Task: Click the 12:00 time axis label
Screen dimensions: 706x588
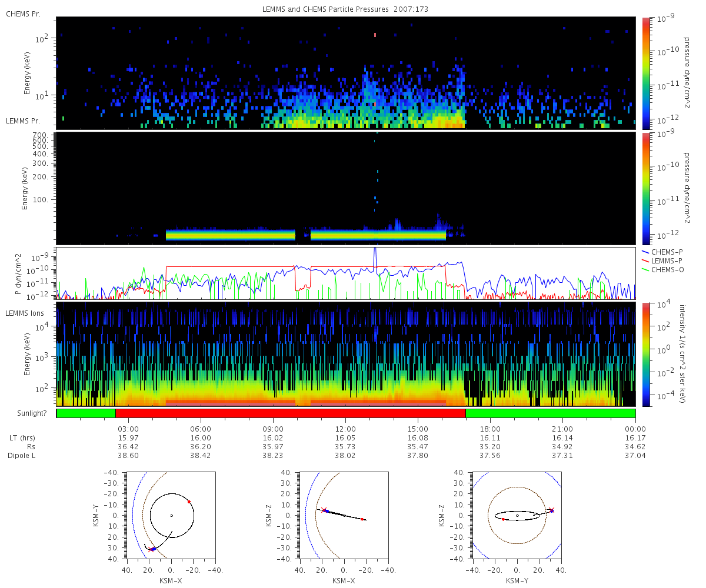Action: [345, 429]
